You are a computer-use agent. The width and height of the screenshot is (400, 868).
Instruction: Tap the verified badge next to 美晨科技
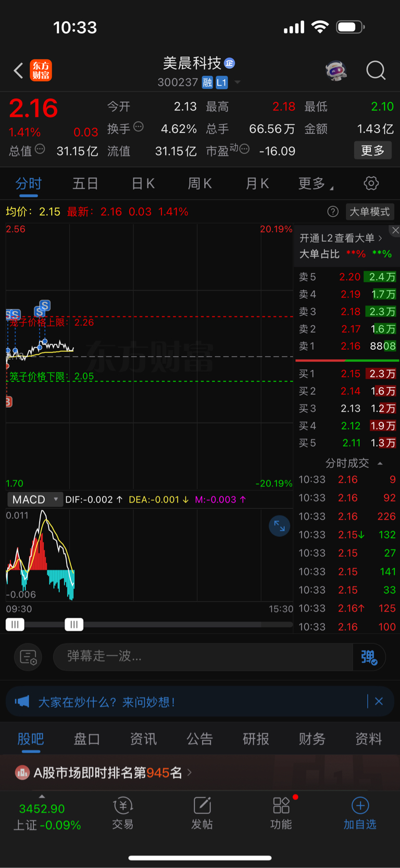click(x=230, y=64)
